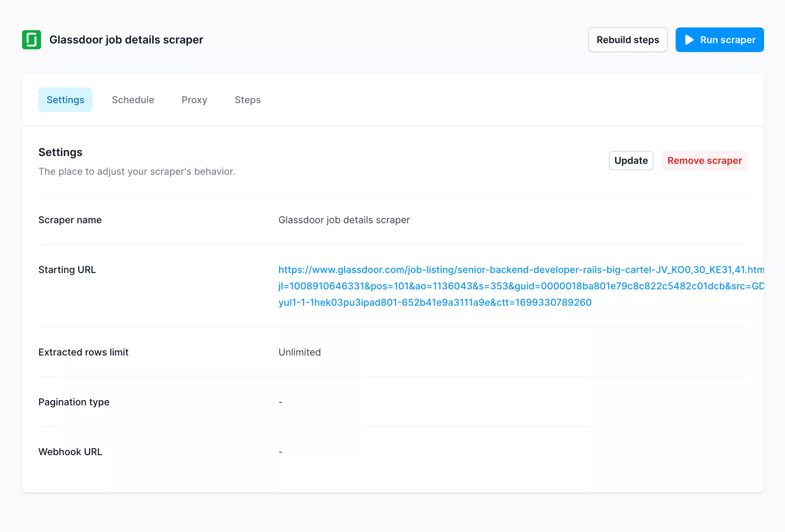Click the Update button
Image resolution: width=785 pixels, height=532 pixels.
coord(631,160)
